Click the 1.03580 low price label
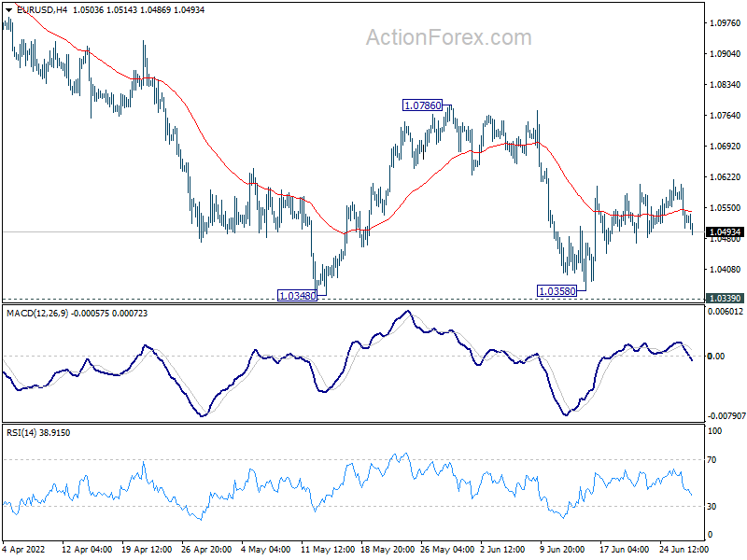 (x=557, y=290)
